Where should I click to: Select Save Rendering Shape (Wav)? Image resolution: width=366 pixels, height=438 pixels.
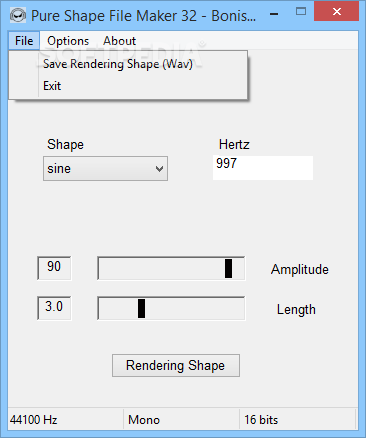tap(118, 64)
